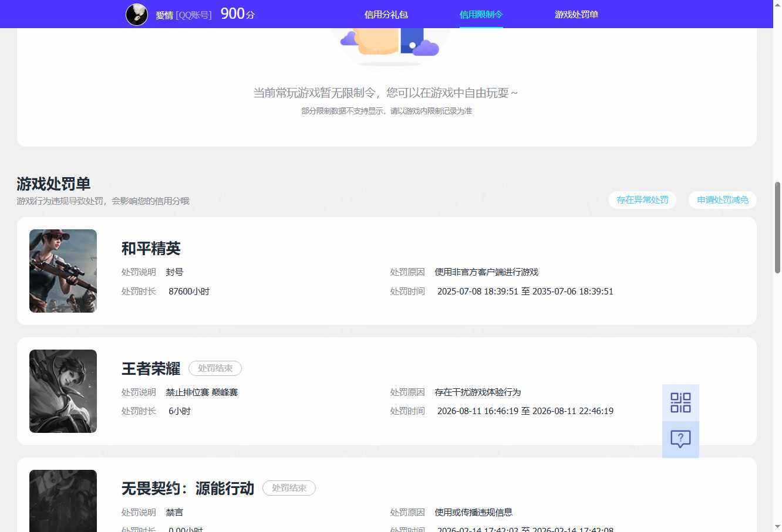Click the 游戏处罚单 section heading
Image resolution: width=782 pixels, height=532 pixels.
click(x=53, y=184)
